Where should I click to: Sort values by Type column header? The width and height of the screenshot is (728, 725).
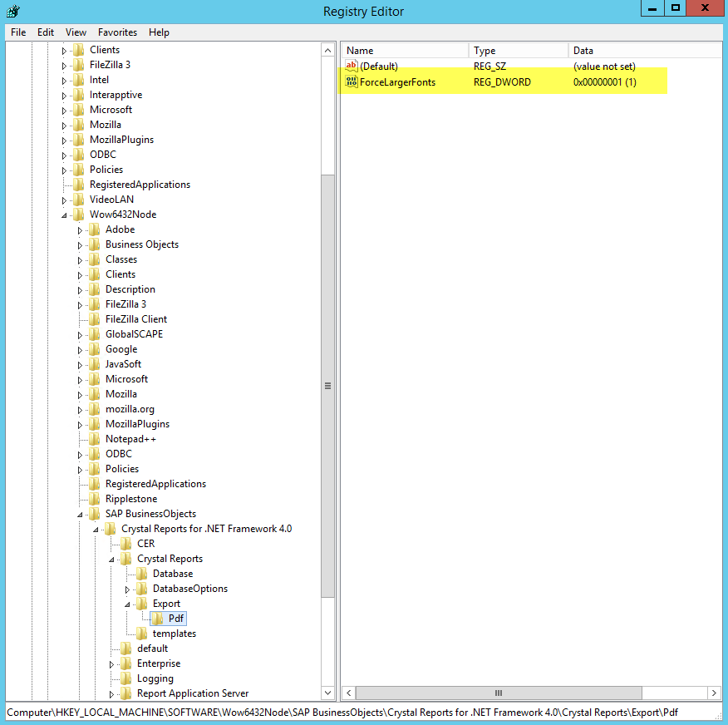(x=518, y=50)
